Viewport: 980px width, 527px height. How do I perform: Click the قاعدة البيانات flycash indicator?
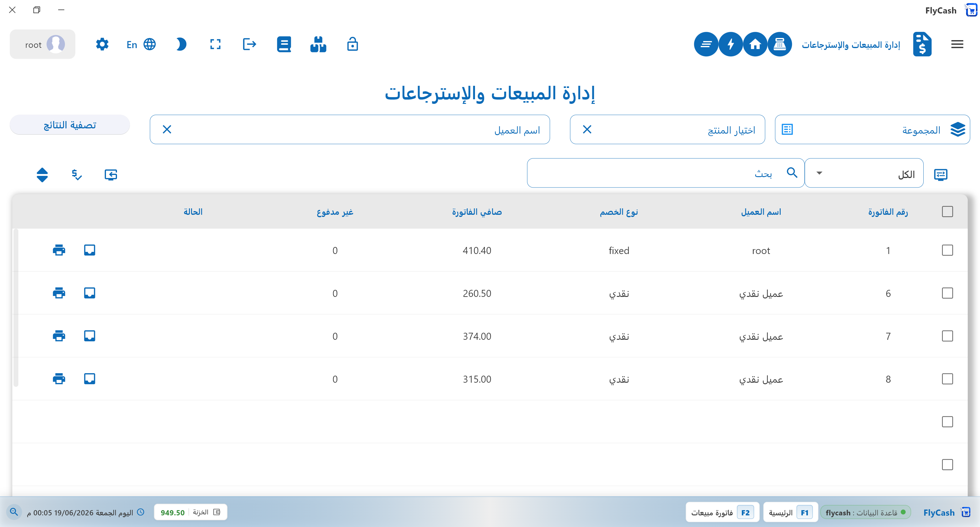click(865, 513)
